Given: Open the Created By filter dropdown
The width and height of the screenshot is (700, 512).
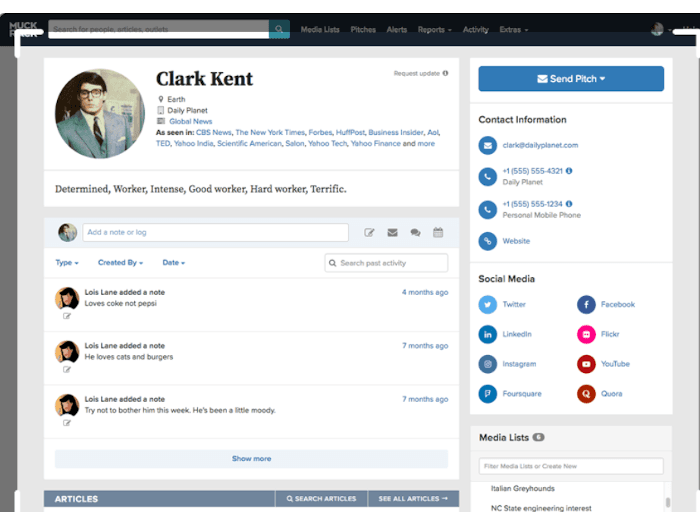Looking at the screenshot, I should click(x=120, y=263).
